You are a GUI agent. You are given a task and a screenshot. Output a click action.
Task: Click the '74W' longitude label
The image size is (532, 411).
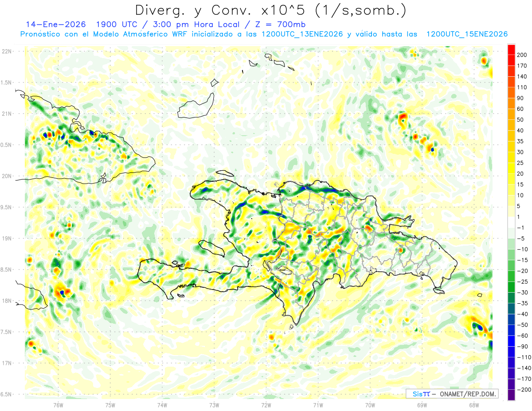tap(162, 405)
